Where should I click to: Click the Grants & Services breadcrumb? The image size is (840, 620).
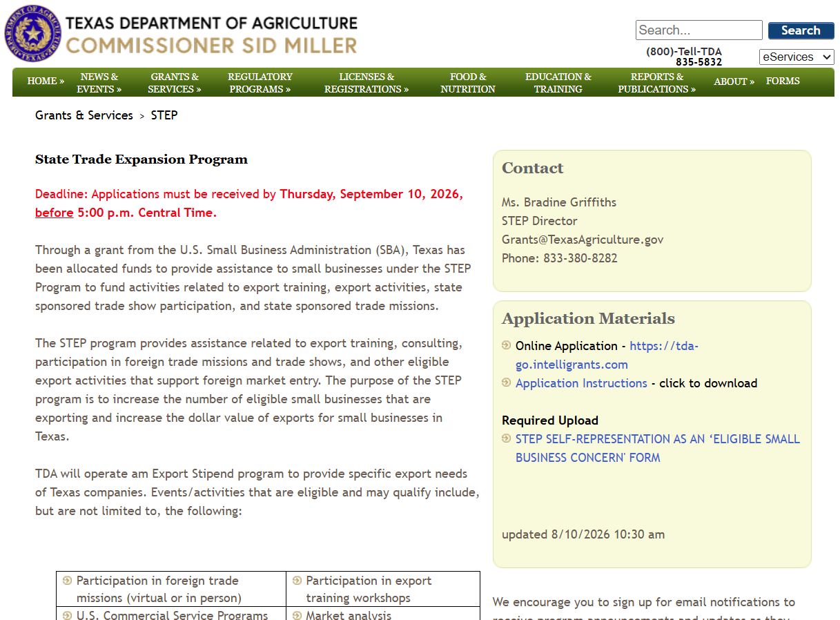pyautogui.click(x=84, y=115)
